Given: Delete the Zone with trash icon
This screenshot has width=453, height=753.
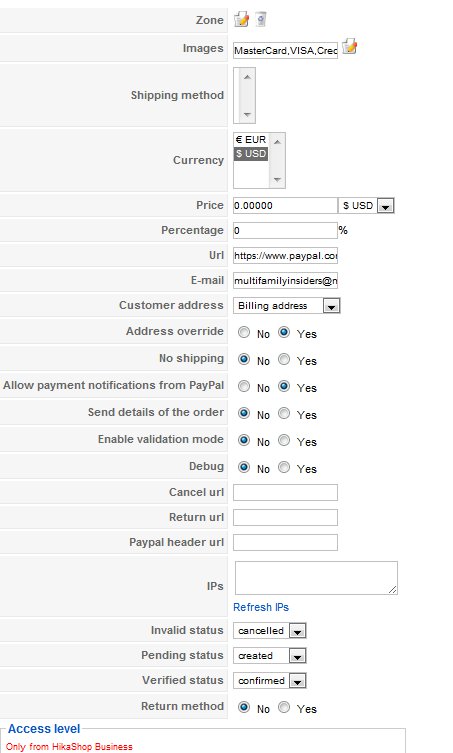Looking at the screenshot, I should (x=260, y=19).
